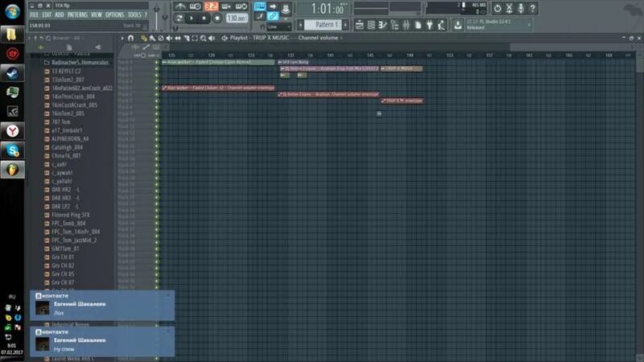Click the microphone icon in top-right toolbar
The width and height of the screenshot is (644, 362).
[x=521, y=8]
